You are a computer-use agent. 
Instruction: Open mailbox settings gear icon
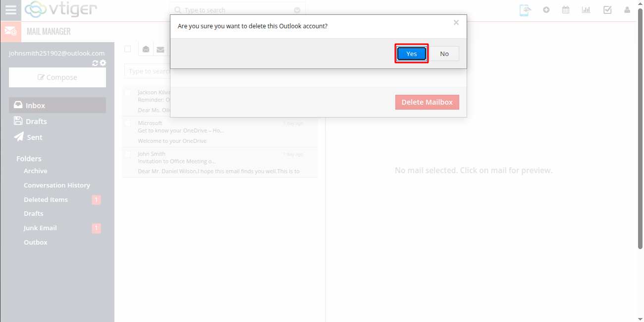(103, 63)
